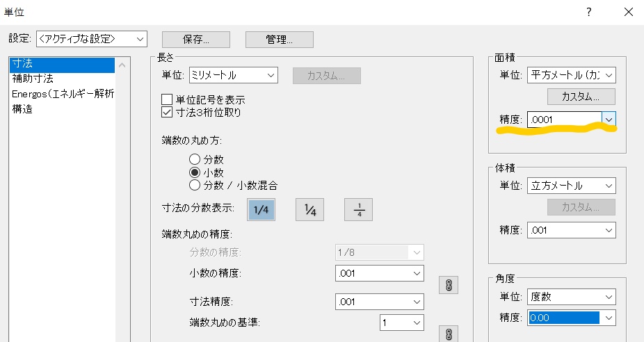Click the 管理... button

tap(279, 39)
